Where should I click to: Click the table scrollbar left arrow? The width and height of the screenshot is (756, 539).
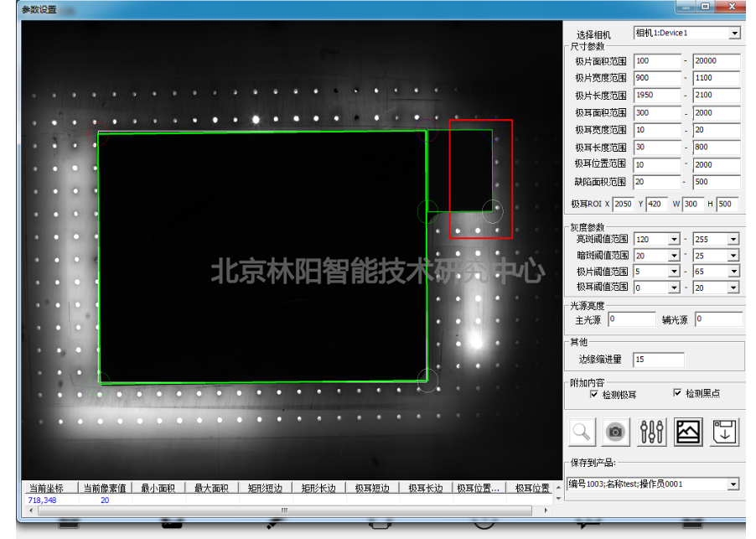(31, 510)
